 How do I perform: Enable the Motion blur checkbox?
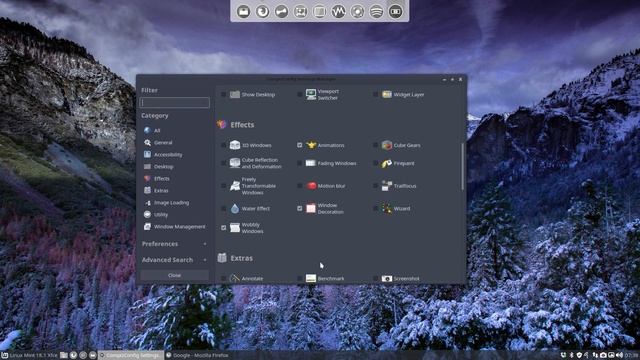pos(300,186)
